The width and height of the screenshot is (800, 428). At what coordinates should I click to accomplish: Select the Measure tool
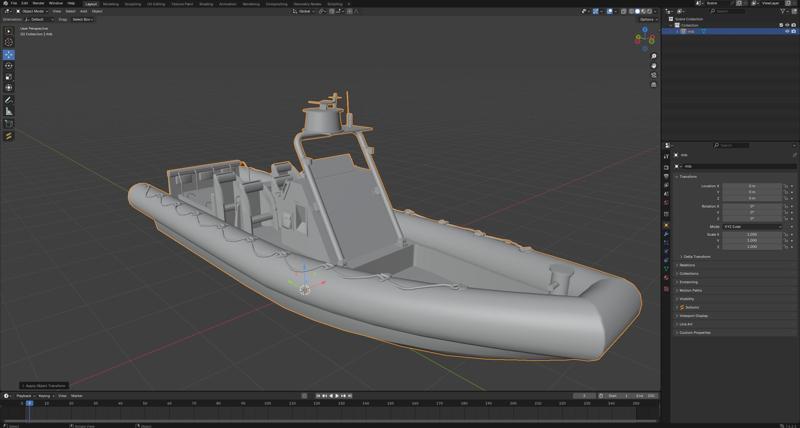click(9, 112)
